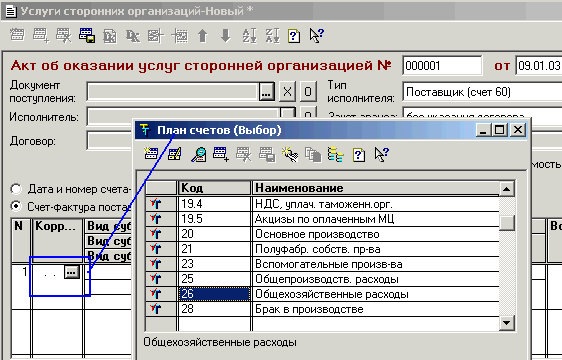The height and width of the screenshot is (360, 562).
Task: Click the Корр... column header in document table
Action: [57, 240]
